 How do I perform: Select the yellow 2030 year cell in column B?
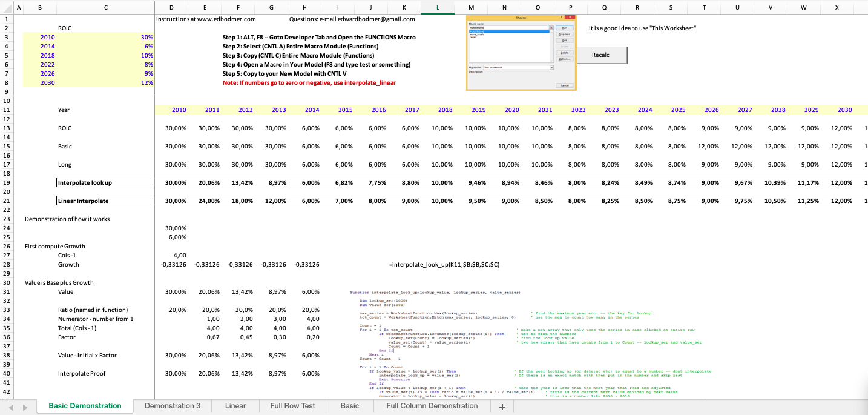coord(40,82)
